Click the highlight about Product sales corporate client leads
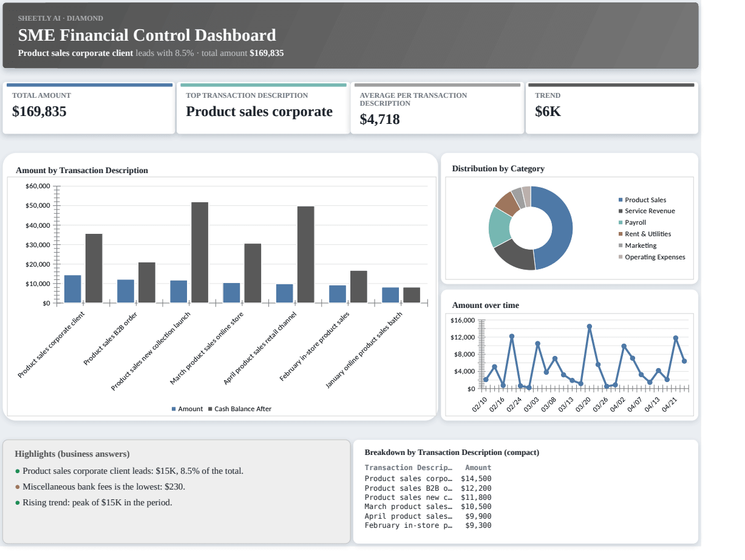745x560 pixels. pos(133,471)
